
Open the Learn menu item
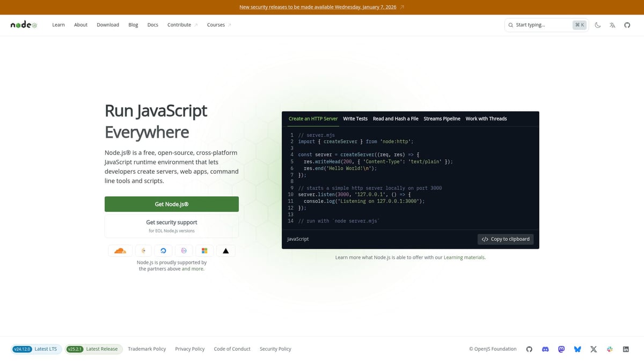point(58,25)
